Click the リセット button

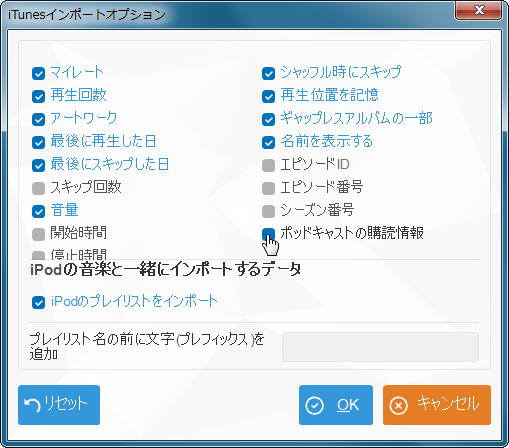[59, 405]
